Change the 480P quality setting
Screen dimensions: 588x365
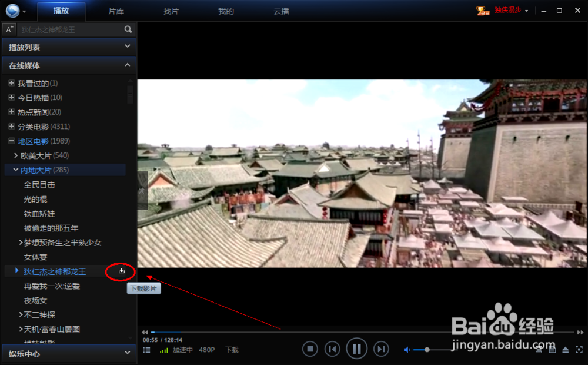[206, 350]
